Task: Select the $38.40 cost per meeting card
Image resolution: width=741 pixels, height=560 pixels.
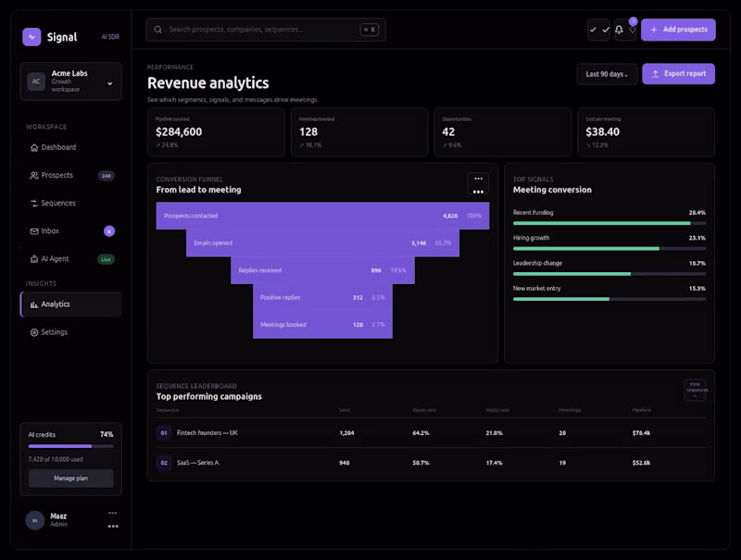Action: 646,132
